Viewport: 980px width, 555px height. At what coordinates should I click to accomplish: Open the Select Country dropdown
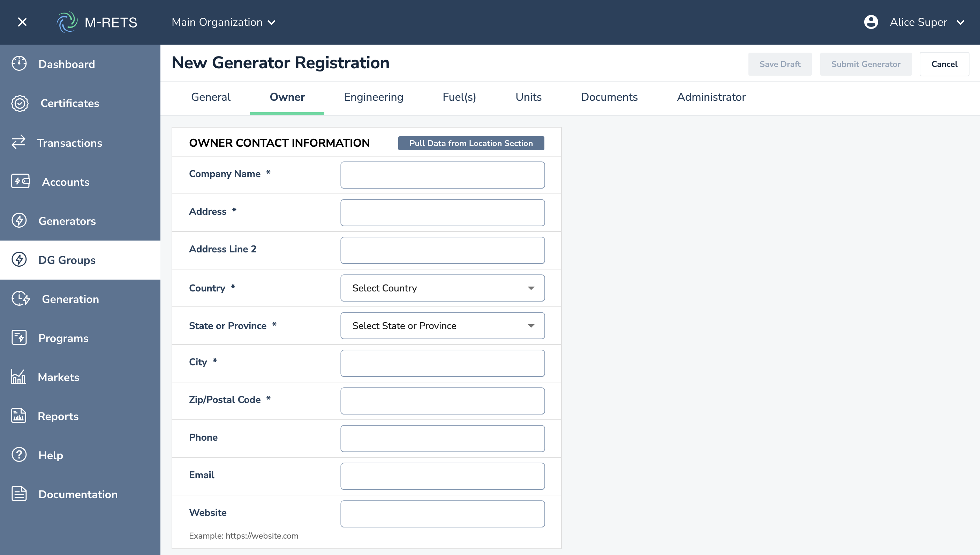point(442,288)
